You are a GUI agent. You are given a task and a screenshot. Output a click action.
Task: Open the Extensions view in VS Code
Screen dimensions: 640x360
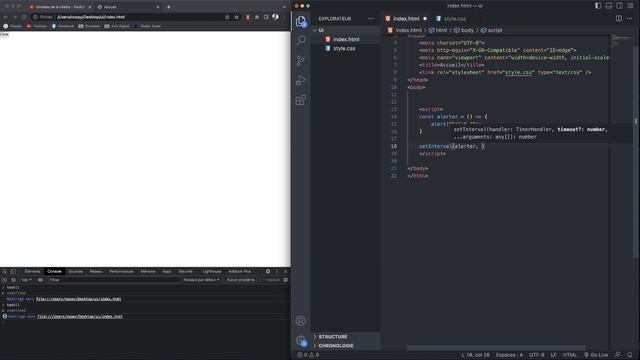301,100
